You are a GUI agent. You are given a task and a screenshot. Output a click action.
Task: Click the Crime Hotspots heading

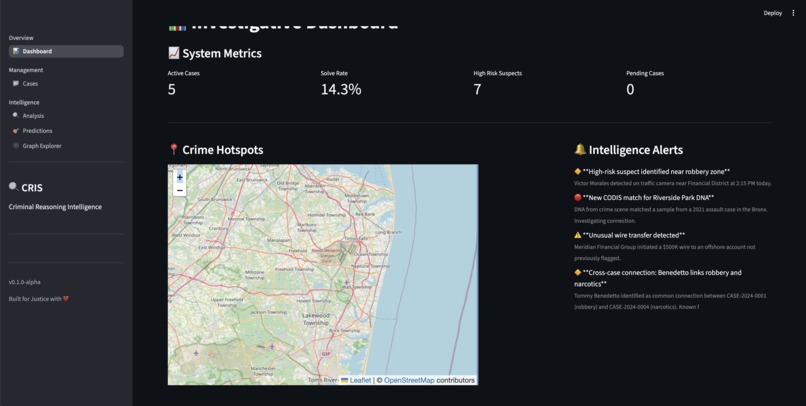(x=223, y=150)
